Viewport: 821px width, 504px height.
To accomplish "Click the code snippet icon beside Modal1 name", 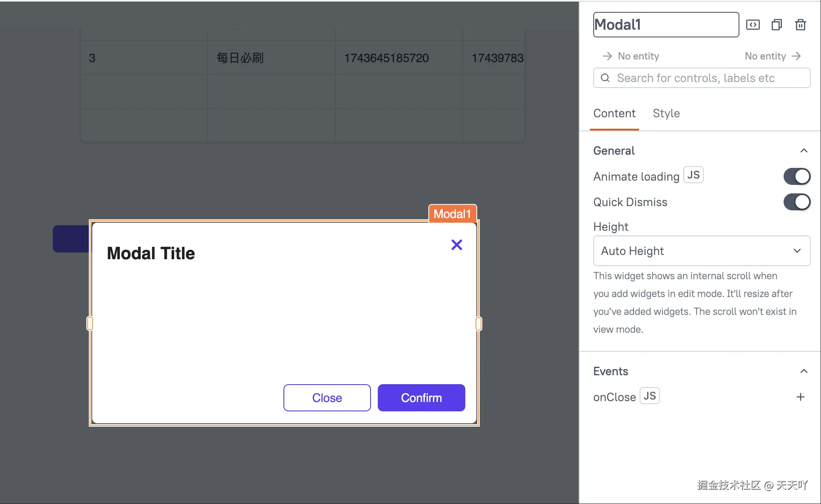I will point(753,25).
